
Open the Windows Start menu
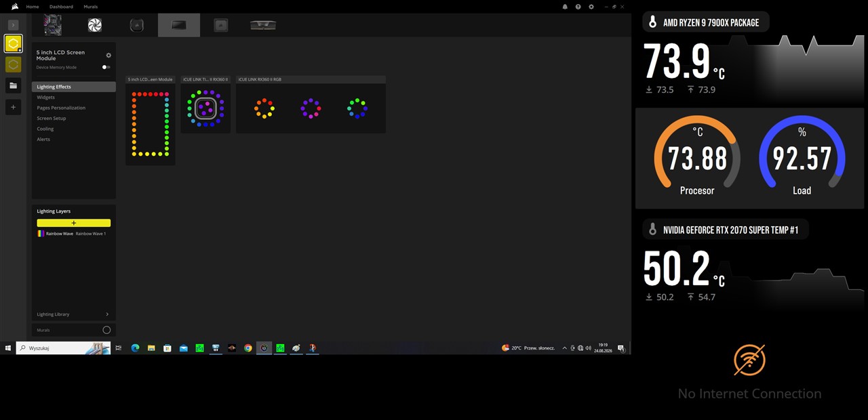(x=8, y=348)
